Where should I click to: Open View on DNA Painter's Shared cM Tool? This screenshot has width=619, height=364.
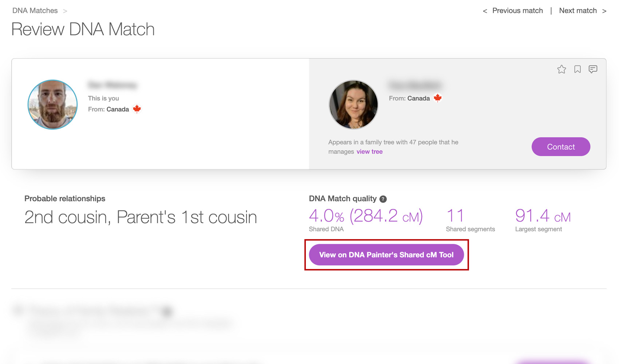pos(386,255)
